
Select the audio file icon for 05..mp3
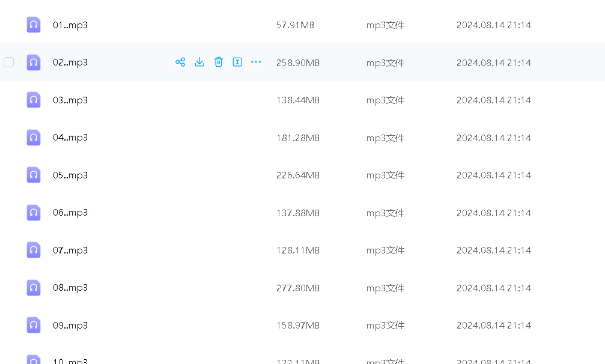tap(34, 175)
